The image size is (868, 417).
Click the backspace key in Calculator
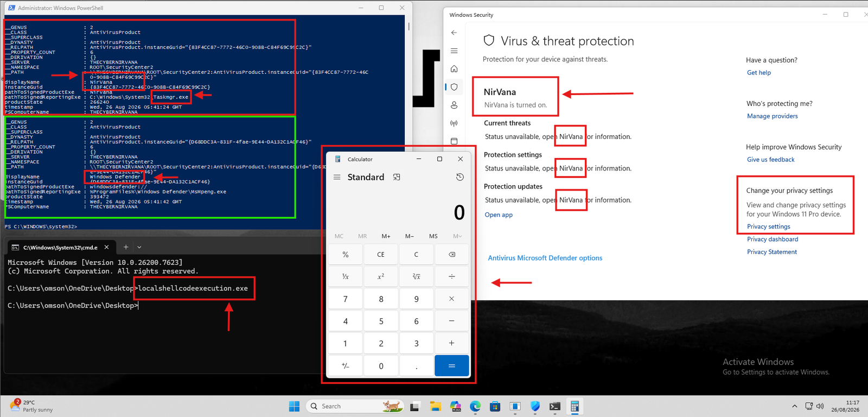coord(452,254)
